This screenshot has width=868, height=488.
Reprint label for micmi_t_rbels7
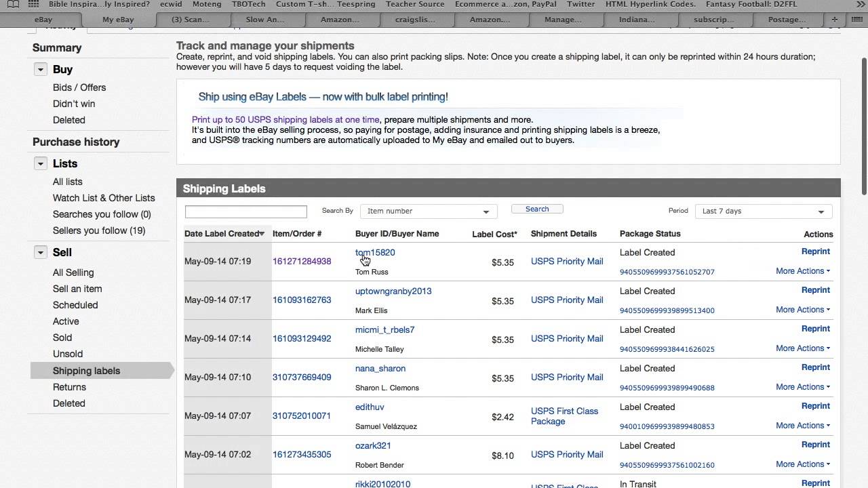click(816, 329)
